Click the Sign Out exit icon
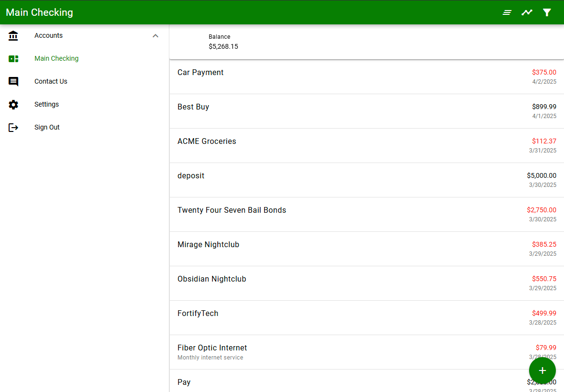Image resolution: width=564 pixels, height=392 pixels. point(13,127)
